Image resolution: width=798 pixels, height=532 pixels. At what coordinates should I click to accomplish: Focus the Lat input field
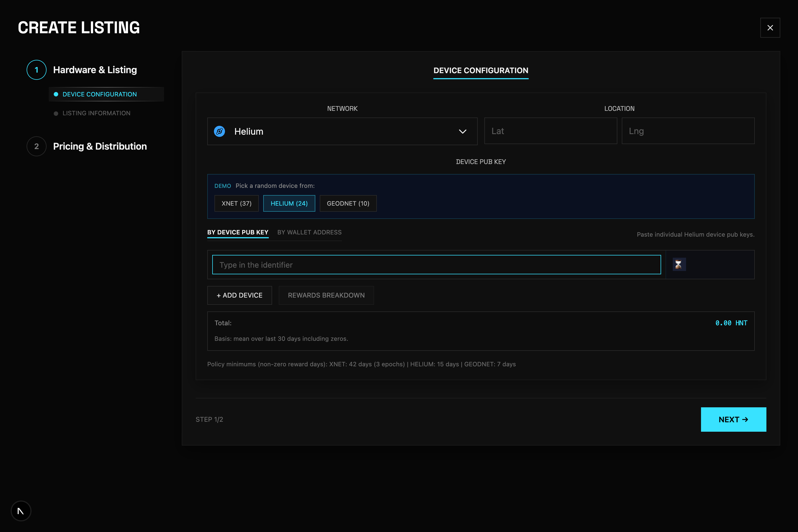pyautogui.click(x=550, y=131)
